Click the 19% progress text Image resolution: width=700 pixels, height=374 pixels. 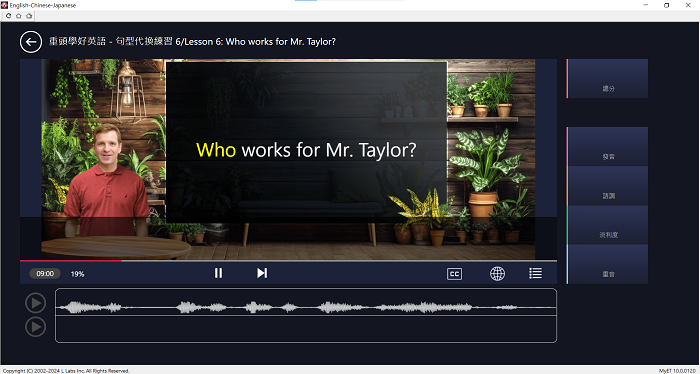click(x=77, y=274)
